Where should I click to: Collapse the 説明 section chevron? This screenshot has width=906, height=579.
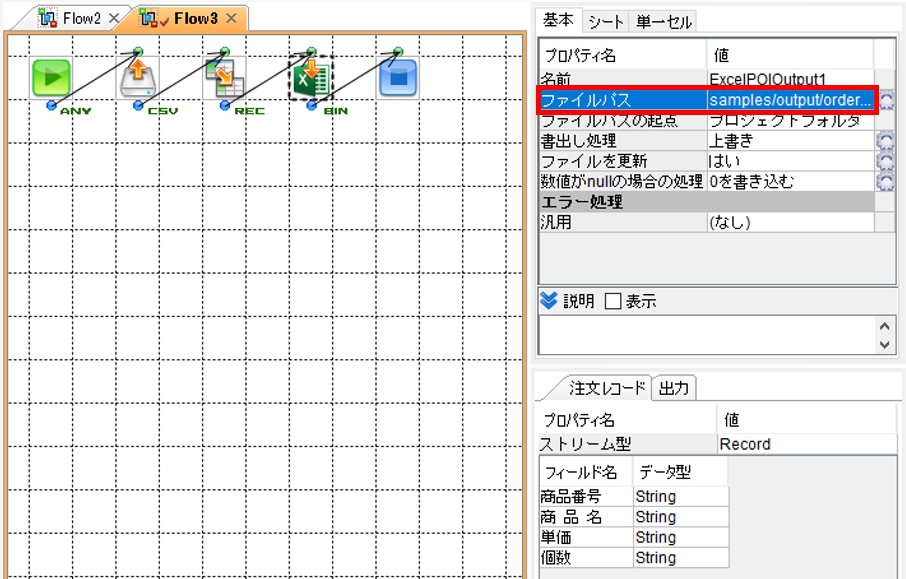[x=548, y=300]
